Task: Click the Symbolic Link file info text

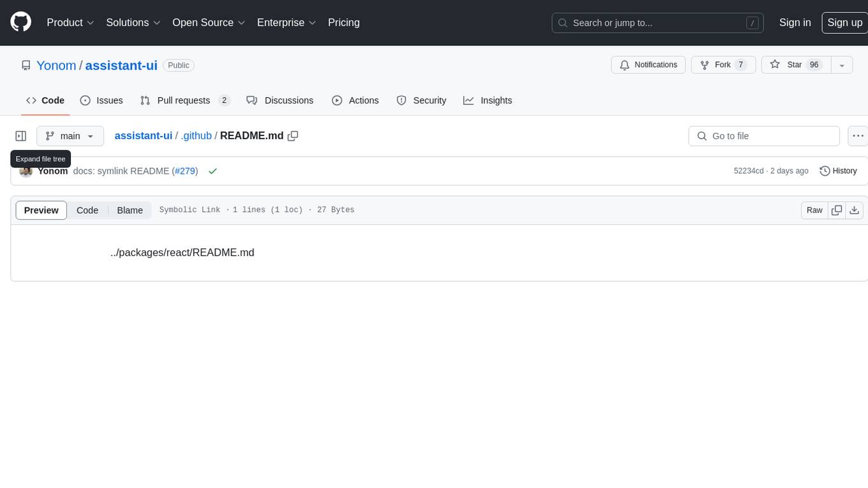Action: pyautogui.click(x=190, y=210)
